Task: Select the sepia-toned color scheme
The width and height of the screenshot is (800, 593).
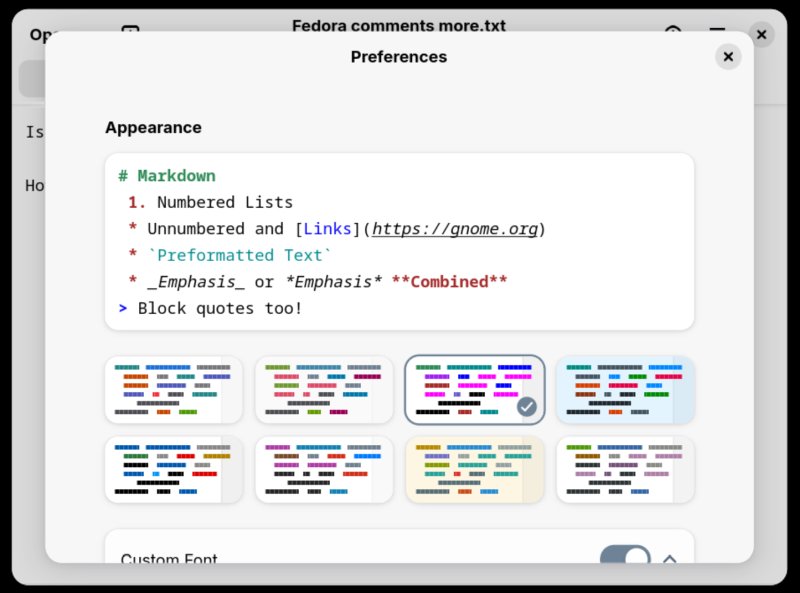Action: pos(474,470)
